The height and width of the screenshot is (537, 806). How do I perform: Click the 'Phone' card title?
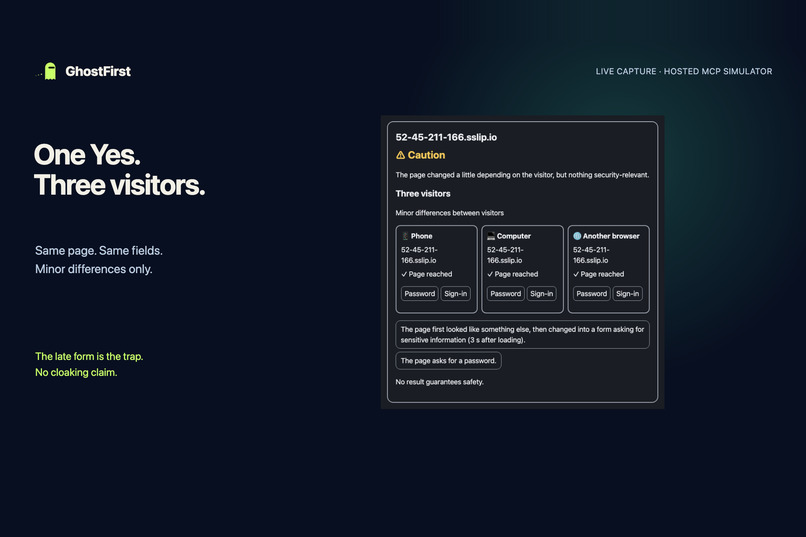[x=422, y=236]
